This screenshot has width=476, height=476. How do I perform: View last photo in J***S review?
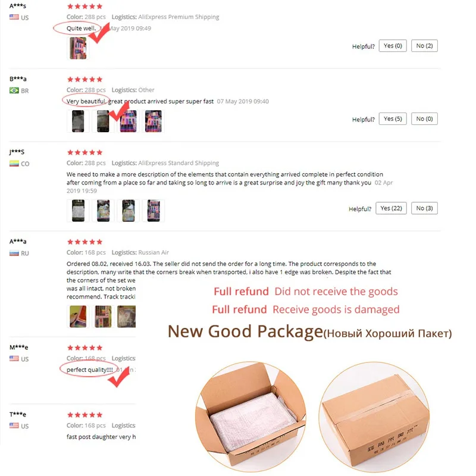pos(154,211)
